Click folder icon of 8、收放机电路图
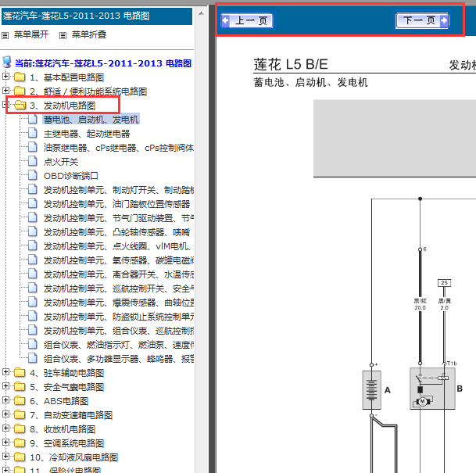Image resolution: width=476 pixels, height=473 pixels. [20, 428]
